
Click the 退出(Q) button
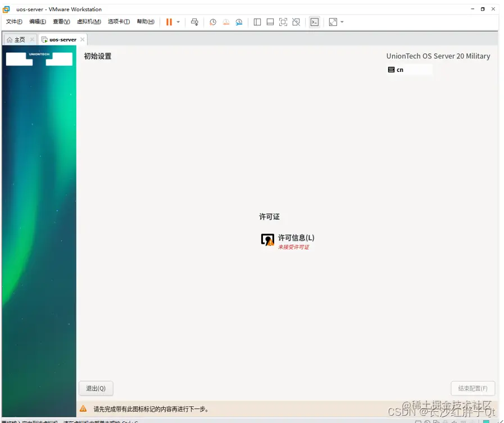pyautogui.click(x=96, y=388)
